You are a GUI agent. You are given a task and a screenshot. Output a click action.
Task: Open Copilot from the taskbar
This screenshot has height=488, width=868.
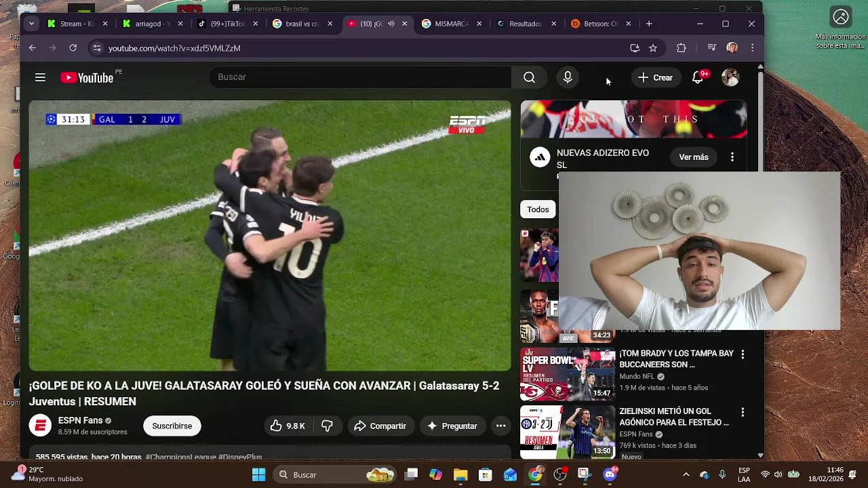[435, 474]
